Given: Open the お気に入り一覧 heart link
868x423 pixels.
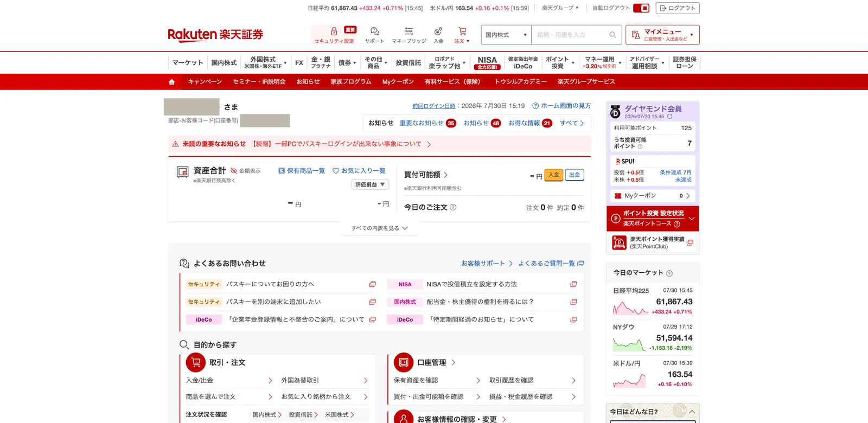Looking at the screenshot, I should pyautogui.click(x=359, y=171).
